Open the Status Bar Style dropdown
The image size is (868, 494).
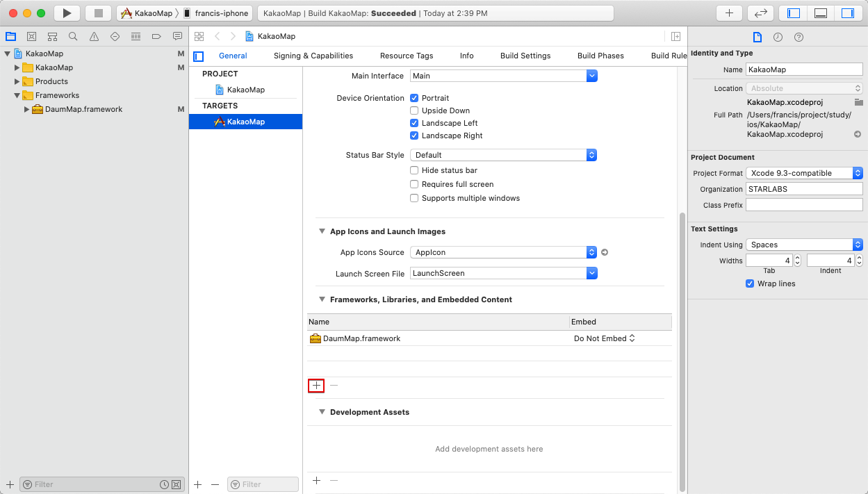503,155
